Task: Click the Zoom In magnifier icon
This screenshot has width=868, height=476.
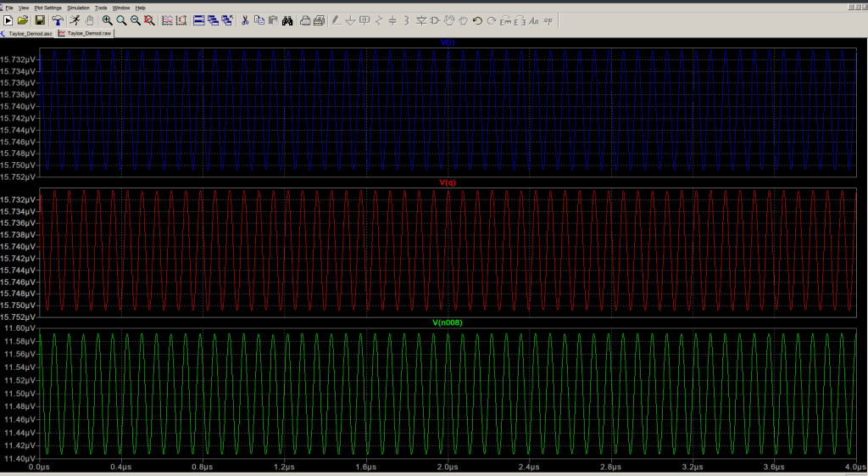Action: 108,20
